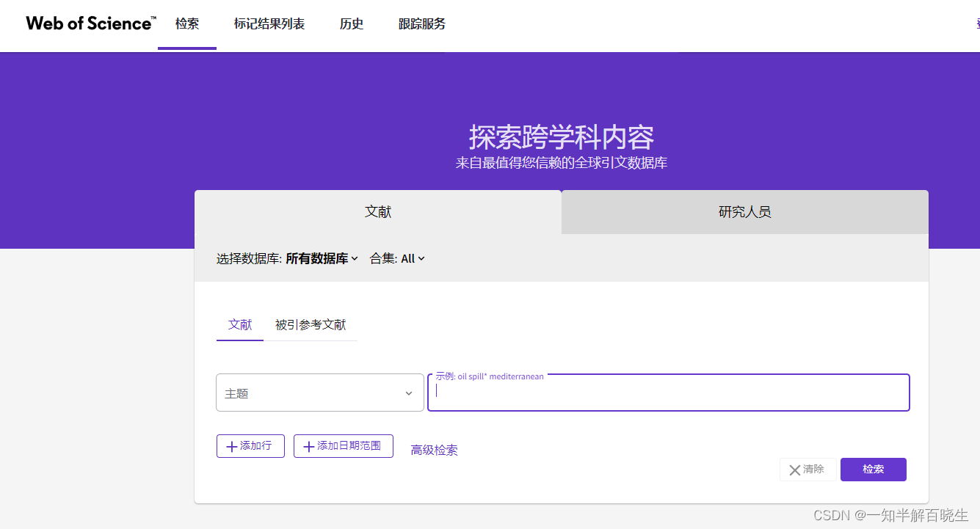Open the 主题 search field dropdown
This screenshot has height=529, width=980.
(320, 393)
